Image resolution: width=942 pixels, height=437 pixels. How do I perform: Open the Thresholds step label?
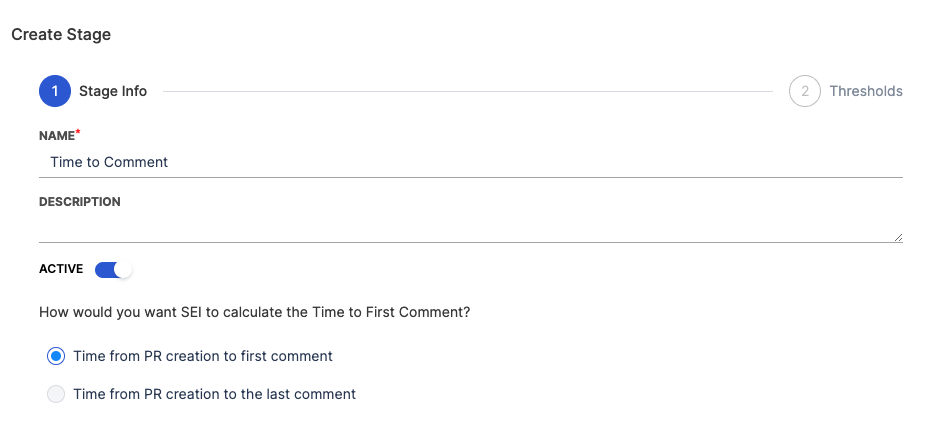point(865,91)
